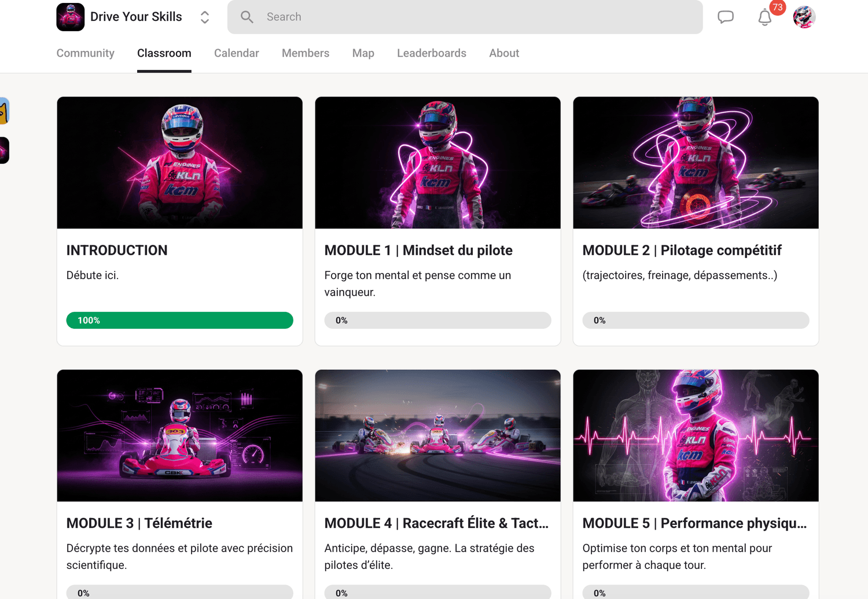The width and height of the screenshot is (868, 599).
Task: Go to the About tab
Action: pyautogui.click(x=504, y=53)
